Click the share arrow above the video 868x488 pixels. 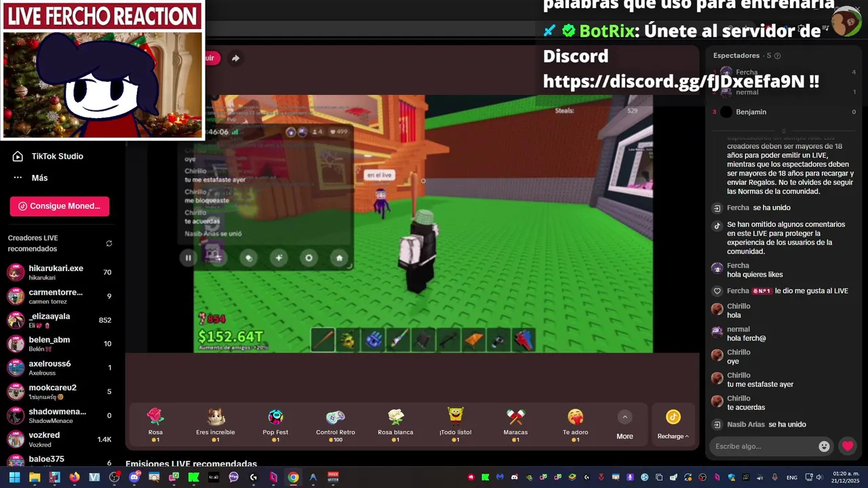click(x=235, y=58)
